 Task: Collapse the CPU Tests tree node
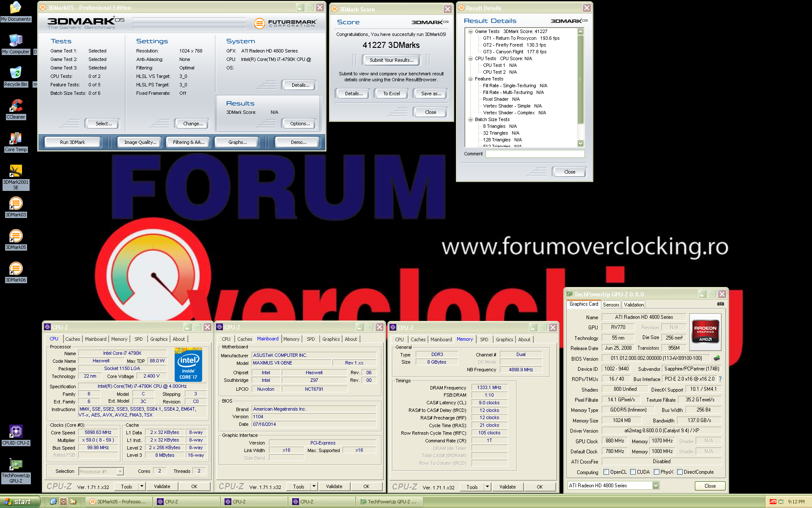(x=470, y=58)
